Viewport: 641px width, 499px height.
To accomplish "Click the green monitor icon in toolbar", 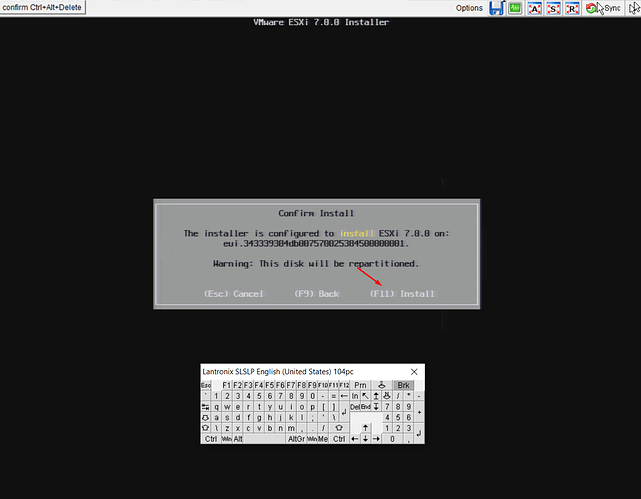I will [514, 8].
